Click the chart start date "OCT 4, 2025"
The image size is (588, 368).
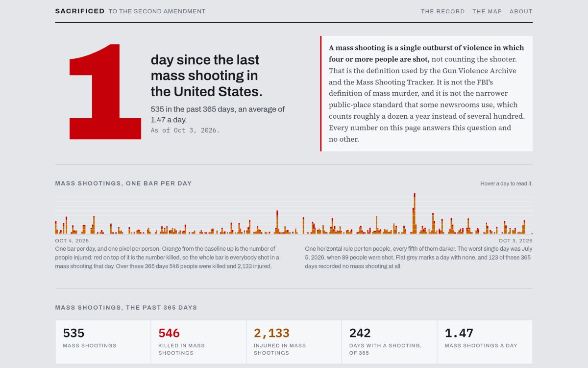point(72,241)
